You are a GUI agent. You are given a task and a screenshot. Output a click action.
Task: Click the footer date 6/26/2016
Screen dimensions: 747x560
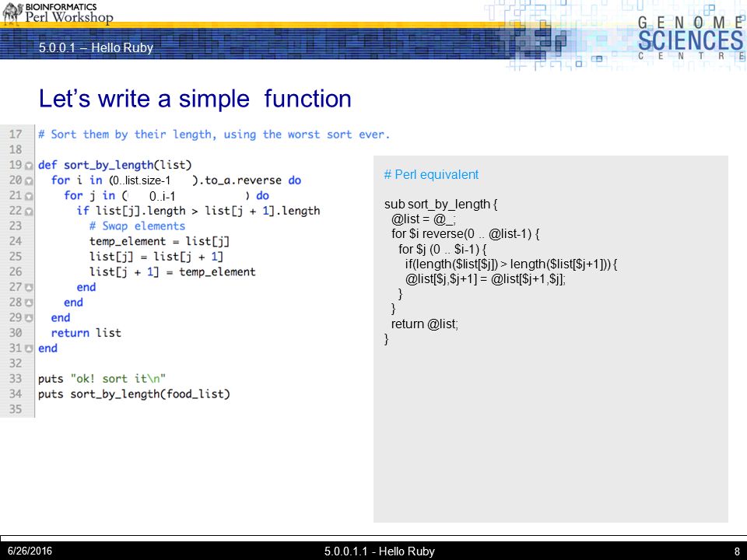coord(30,551)
